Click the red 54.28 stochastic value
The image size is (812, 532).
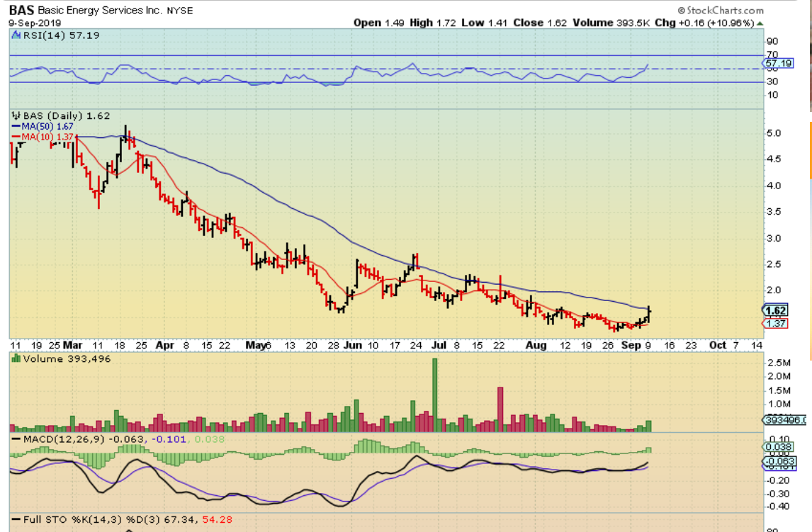[x=217, y=519]
